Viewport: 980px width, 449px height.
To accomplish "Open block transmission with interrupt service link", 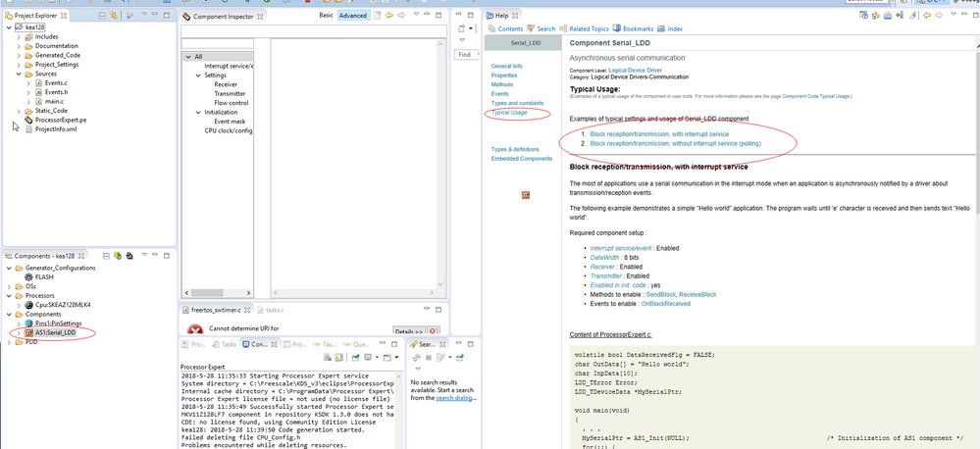I will 659,134.
